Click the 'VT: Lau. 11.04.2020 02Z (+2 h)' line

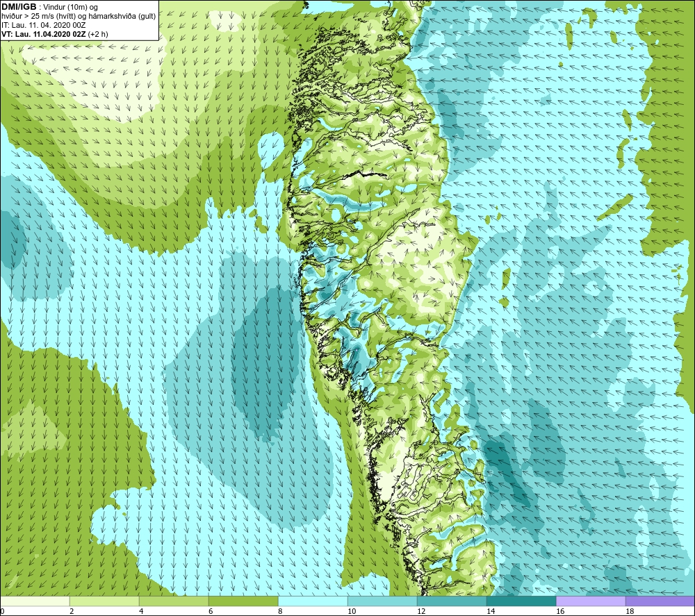click(x=55, y=34)
